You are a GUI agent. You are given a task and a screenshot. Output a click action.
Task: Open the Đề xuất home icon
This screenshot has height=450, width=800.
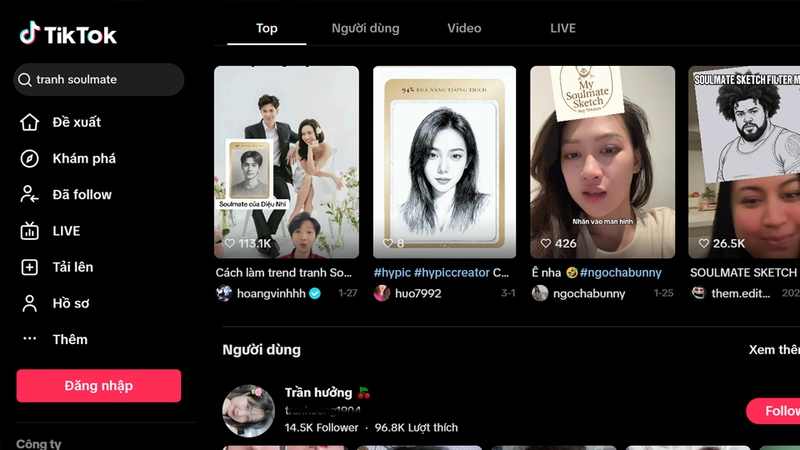29,122
